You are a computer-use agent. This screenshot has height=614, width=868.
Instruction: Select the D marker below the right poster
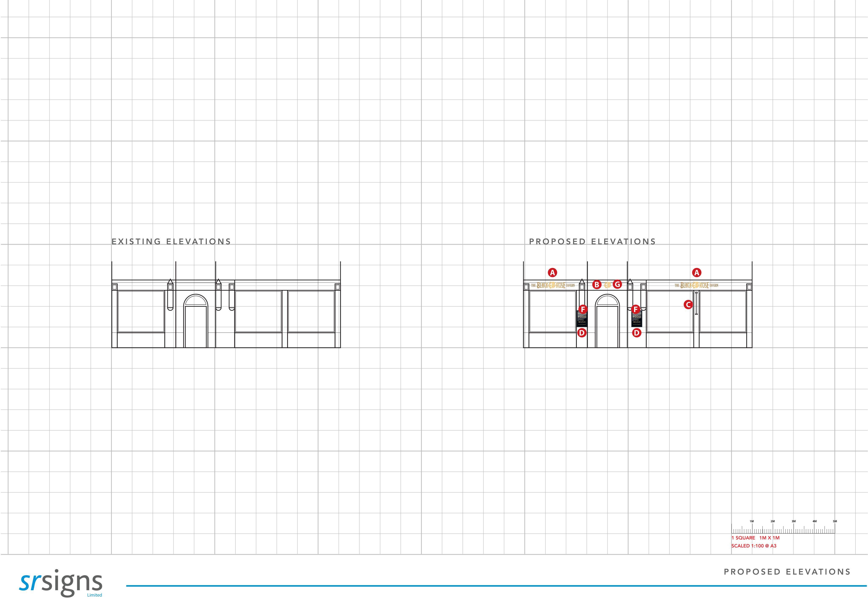point(637,333)
